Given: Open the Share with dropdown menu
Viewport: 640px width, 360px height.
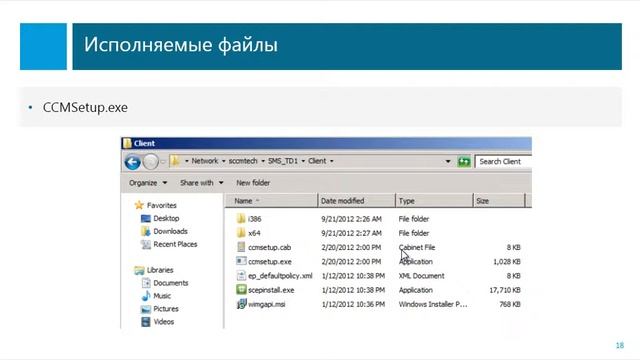Looking at the screenshot, I should [202, 183].
